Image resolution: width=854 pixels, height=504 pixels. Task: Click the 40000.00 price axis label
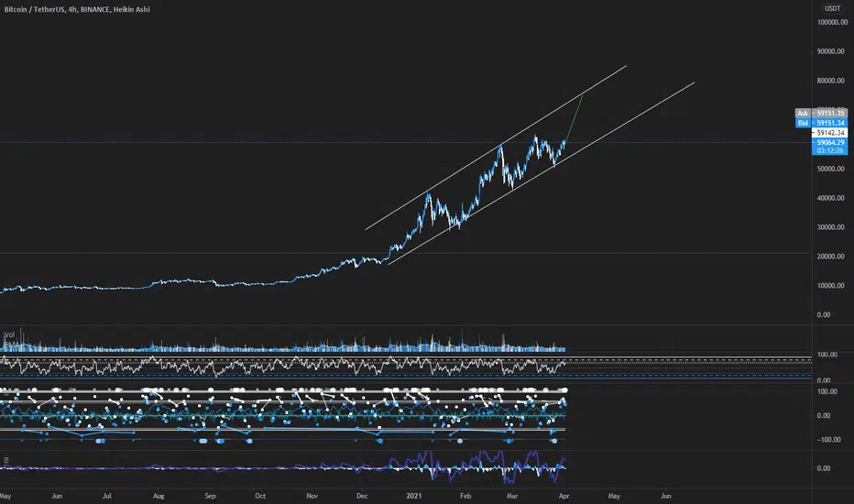tap(830, 198)
